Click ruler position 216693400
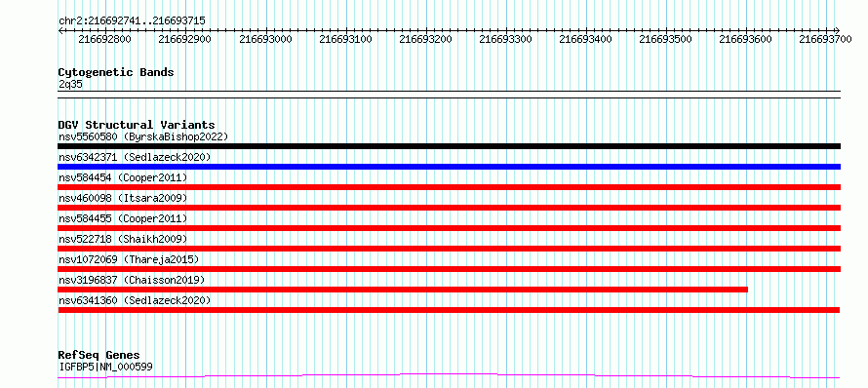The width and height of the screenshot is (868, 388). pos(586,39)
